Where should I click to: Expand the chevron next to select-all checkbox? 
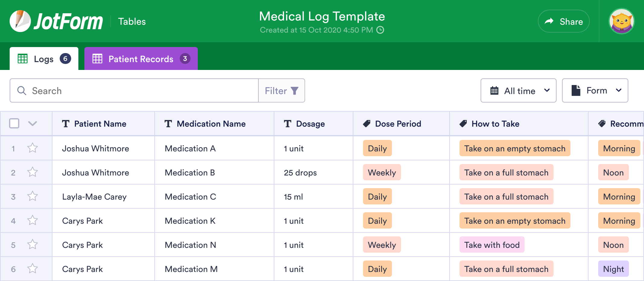click(32, 123)
